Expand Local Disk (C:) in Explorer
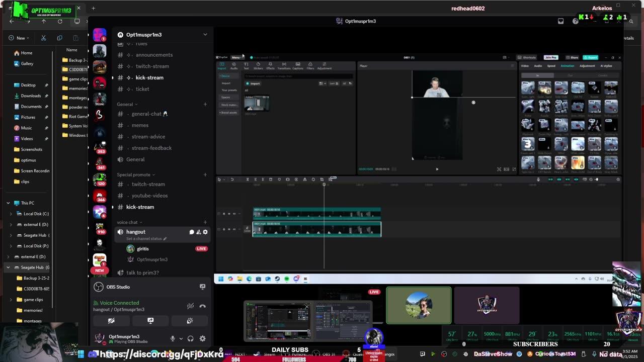This screenshot has height=362, width=644. [11, 214]
